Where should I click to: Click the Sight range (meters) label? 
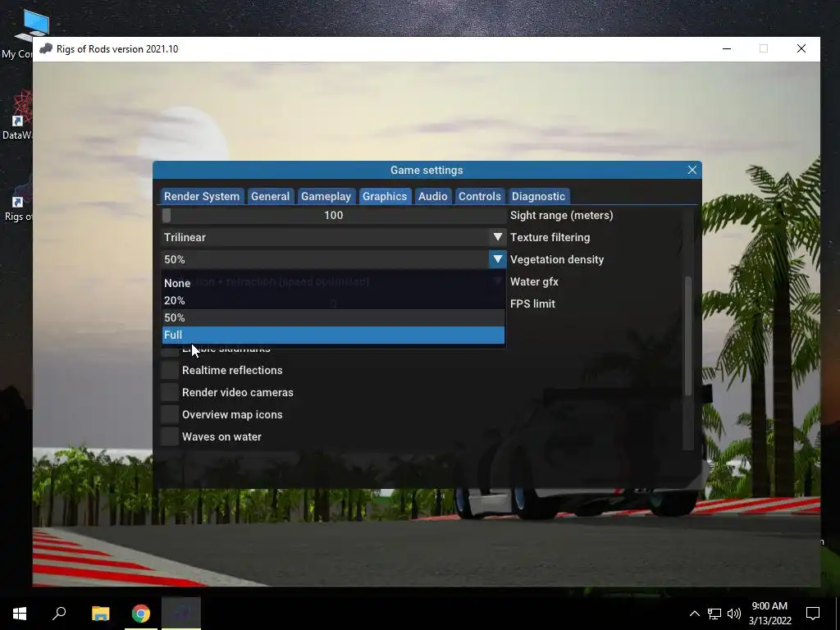coord(561,216)
